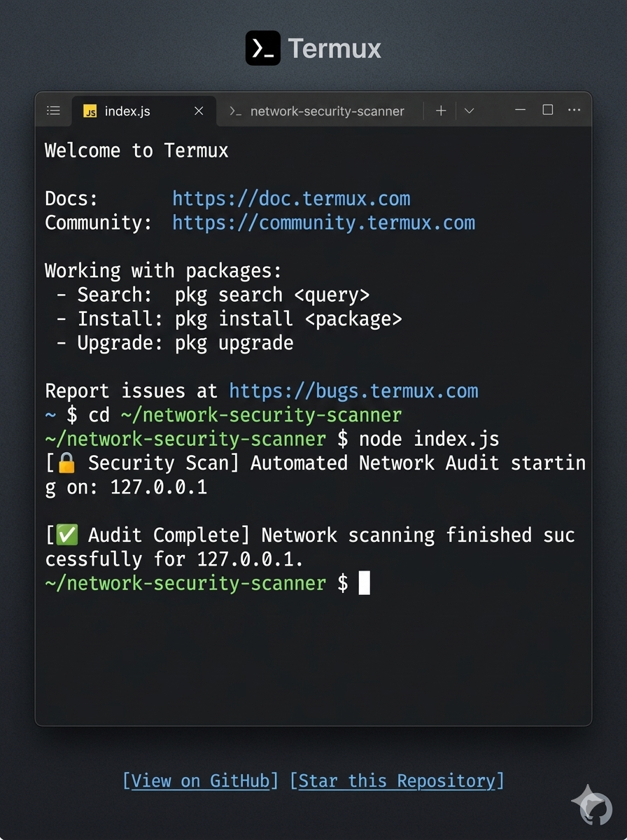Click the terminal prompt icon on scanner tab
627x840 pixels.
[x=236, y=111]
